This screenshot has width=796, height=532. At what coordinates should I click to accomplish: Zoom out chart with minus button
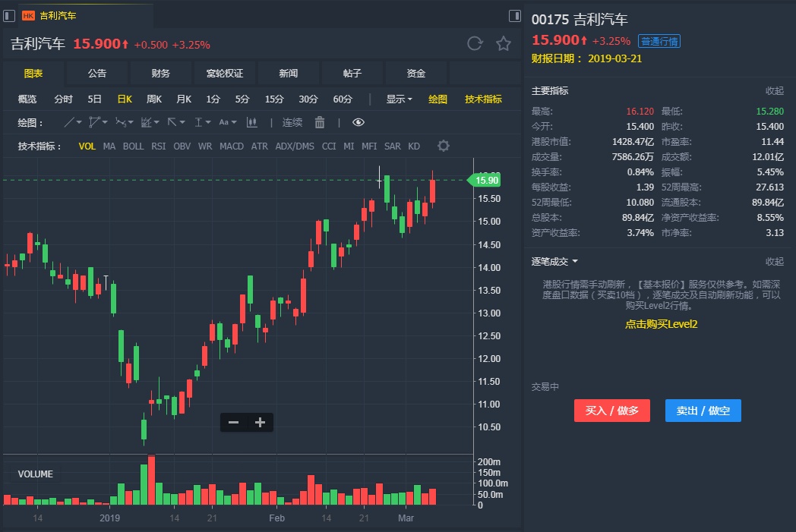(x=233, y=423)
